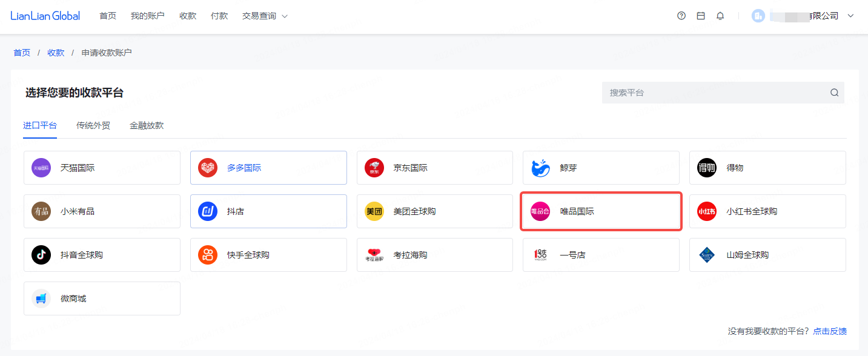The image size is (868, 356).
Task: Click the help question mark icon
Action: click(x=681, y=16)
